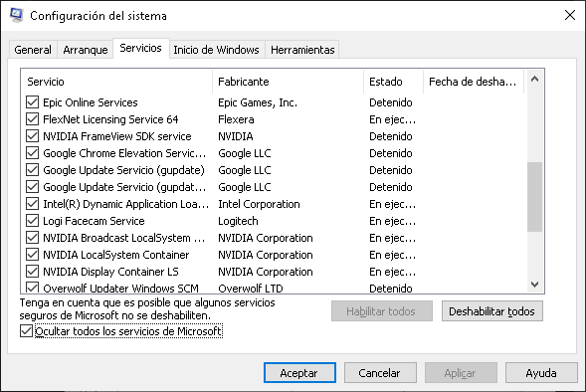Select the Epic Online Services row name
The height and width of the screenshot is (392, 586).
click(x=91, y=102)
